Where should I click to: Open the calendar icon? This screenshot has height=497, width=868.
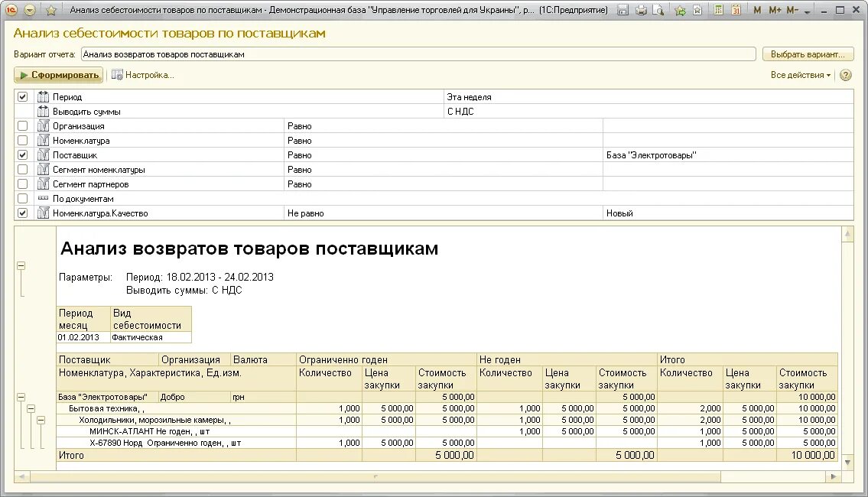pos(736,10)
